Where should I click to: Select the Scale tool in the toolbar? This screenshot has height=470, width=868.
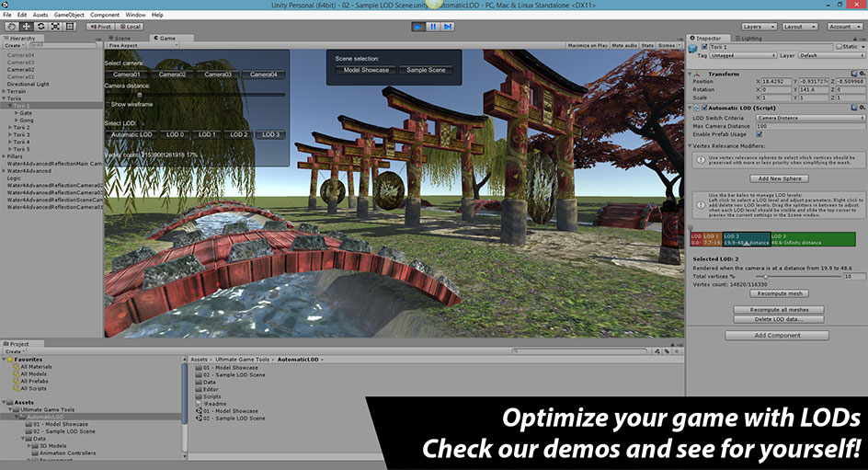55,26
